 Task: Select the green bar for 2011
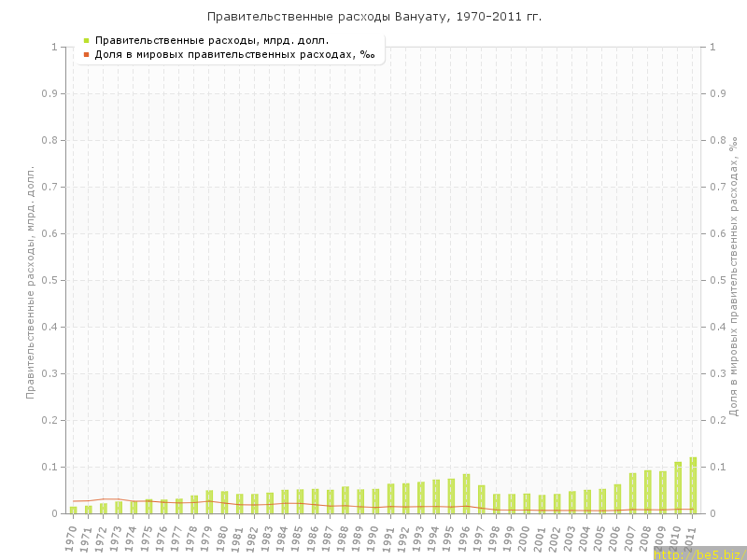693,485
